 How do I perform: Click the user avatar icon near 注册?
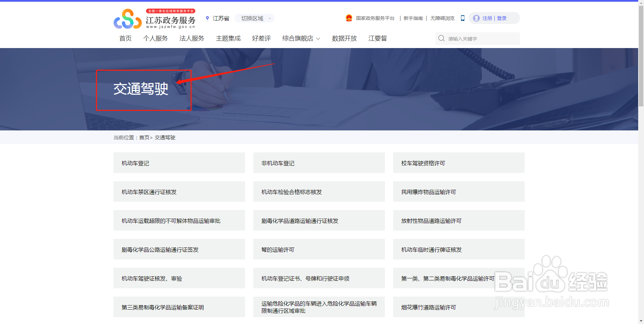click(x=476, y=18)
